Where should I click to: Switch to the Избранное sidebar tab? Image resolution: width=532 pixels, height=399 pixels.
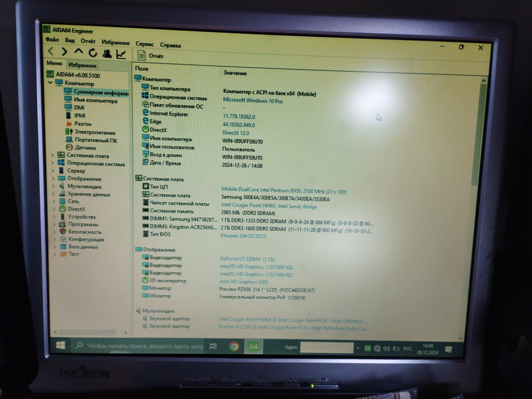(82, 65)
